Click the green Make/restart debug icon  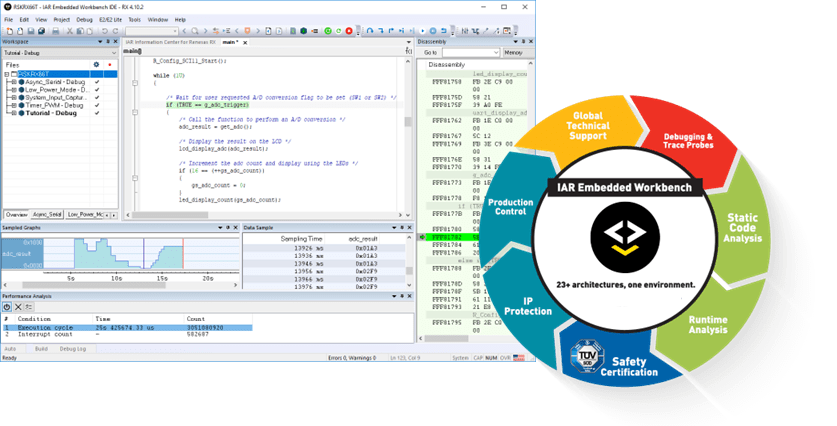[x=328, y=31]
